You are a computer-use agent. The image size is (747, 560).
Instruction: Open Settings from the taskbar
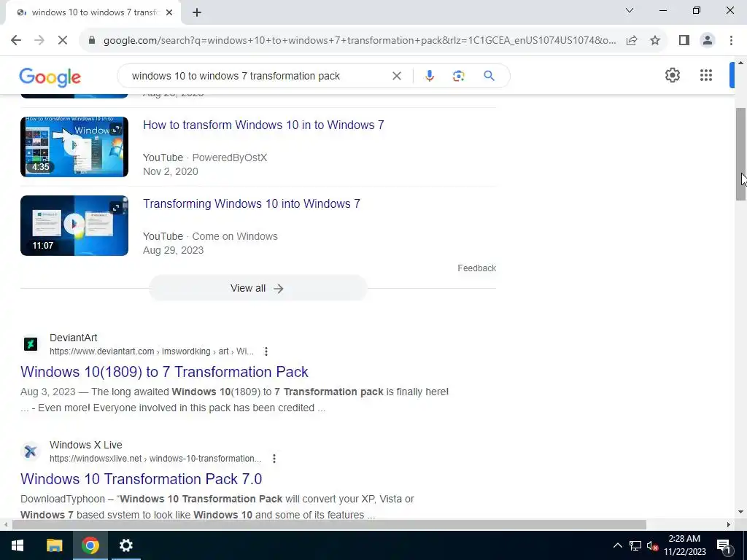tap(125, 545)
